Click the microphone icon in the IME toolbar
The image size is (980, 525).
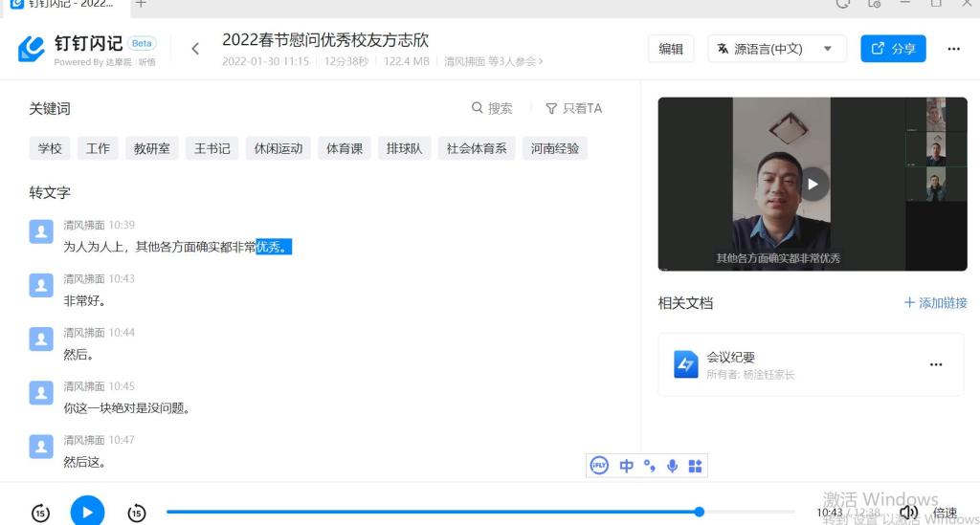(672, 466)
